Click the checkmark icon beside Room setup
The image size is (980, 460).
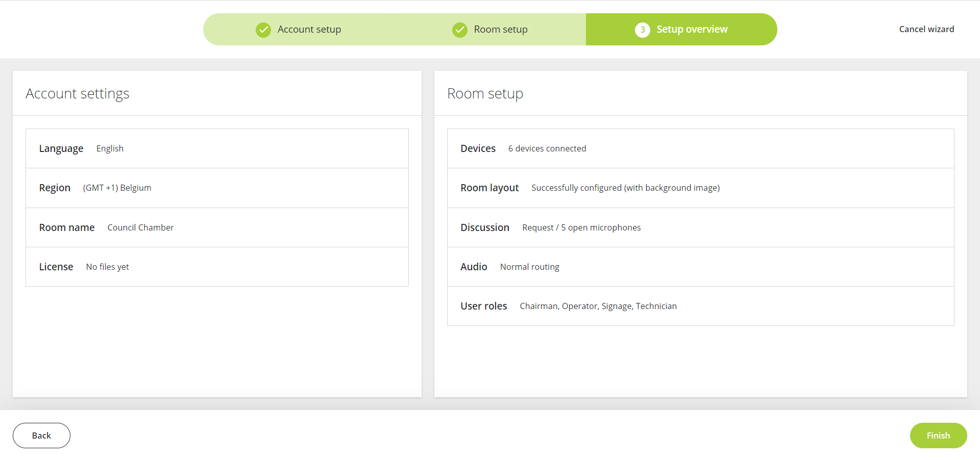point(460,29)
